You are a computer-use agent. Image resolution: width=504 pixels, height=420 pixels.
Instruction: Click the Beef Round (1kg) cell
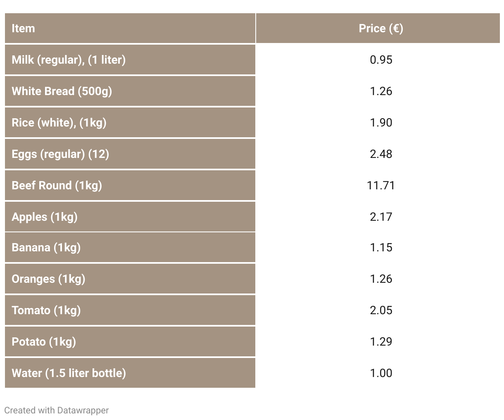click(130, 185)
